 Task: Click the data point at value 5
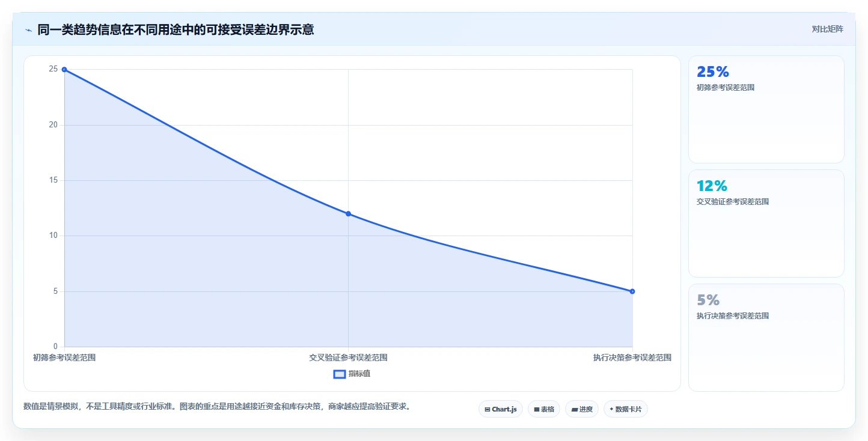[632, 291]
